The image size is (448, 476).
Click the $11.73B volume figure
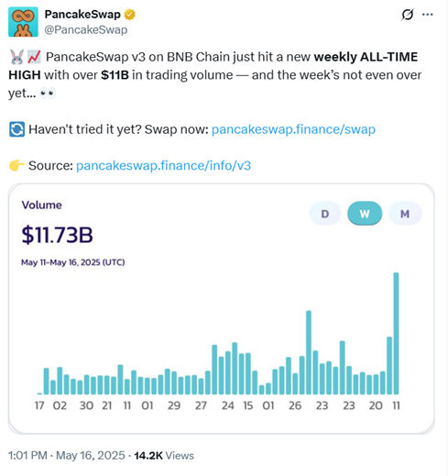pos(57,235)
